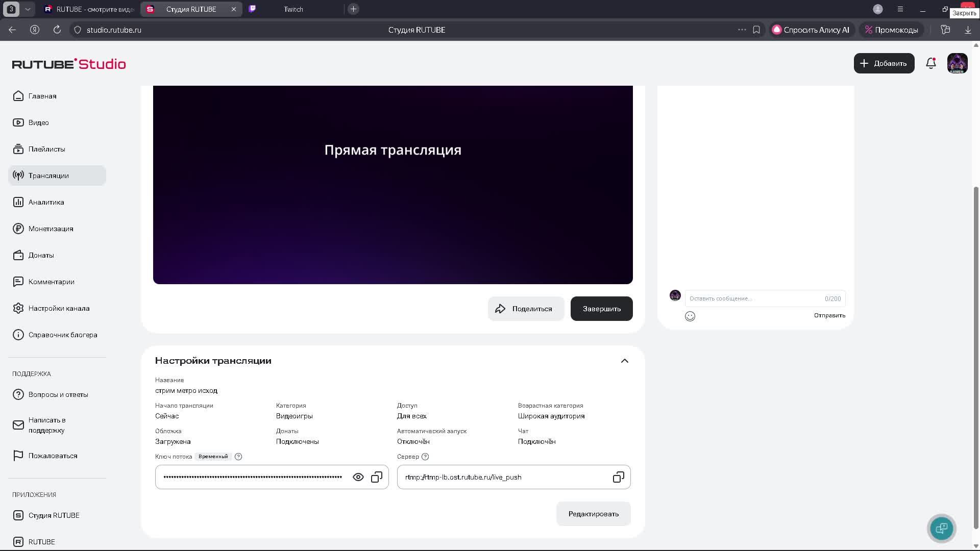Go to Монетизация sidebar section

pos(51,229)
